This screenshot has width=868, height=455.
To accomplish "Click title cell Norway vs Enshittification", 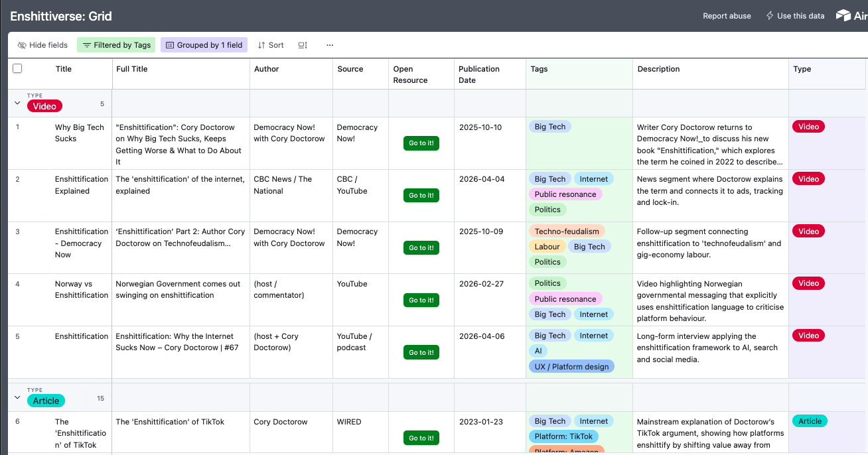I will [x=82, y=290].
